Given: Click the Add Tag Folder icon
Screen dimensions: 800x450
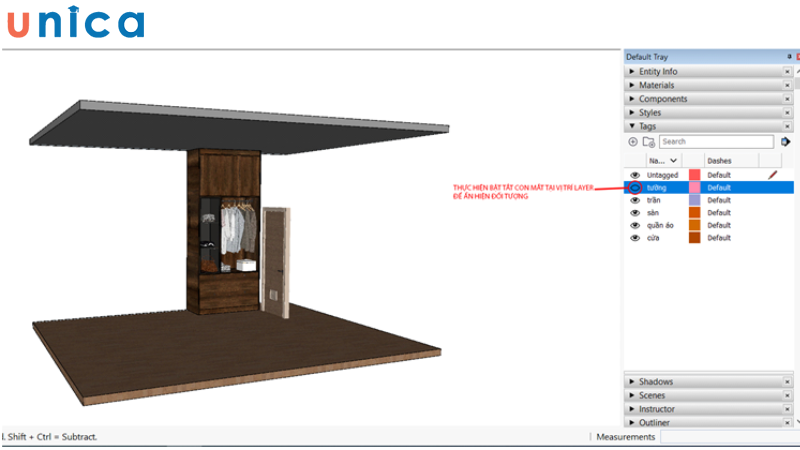Looking at the screenshot, I should [x=648, y=142].
